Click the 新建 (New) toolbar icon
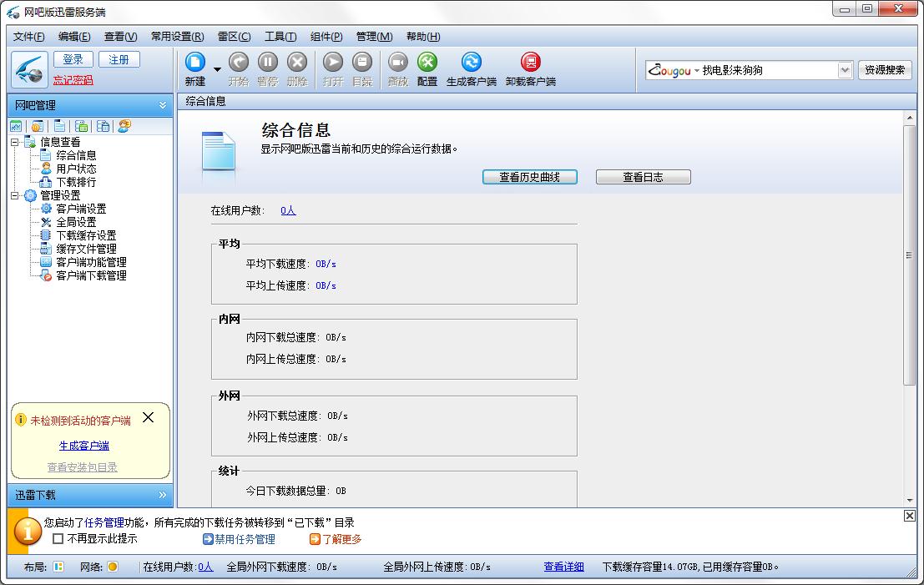The width and height of the screenshot is (924, 585). tap(194, 63)
